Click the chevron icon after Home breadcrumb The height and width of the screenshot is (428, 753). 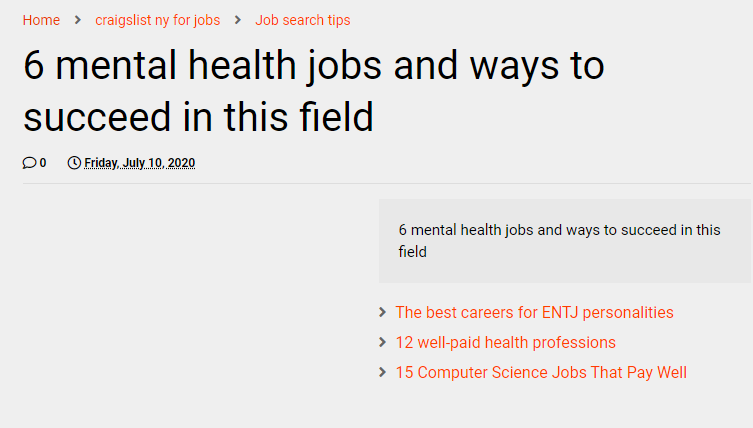click(x=78, y=20)
